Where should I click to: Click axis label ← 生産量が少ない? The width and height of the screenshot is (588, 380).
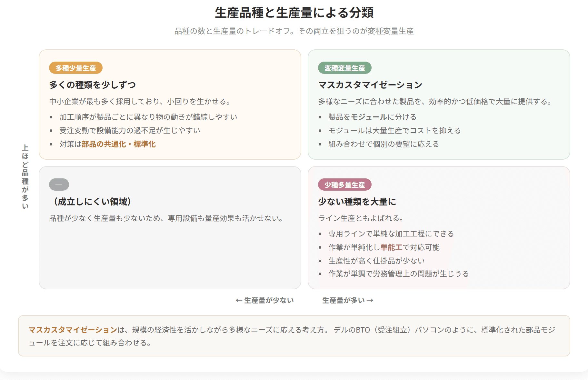(264, 300)
